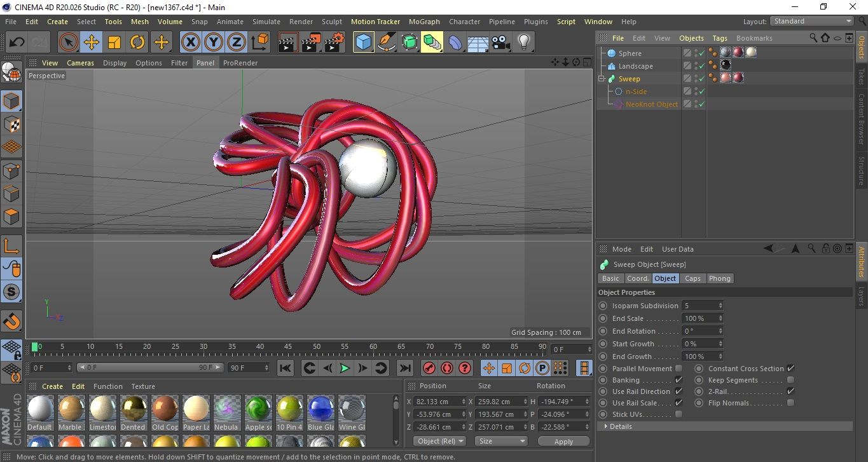The image size is (868, 462).
Task: Adjust End Growth stepper arrows
Action: 720,357
